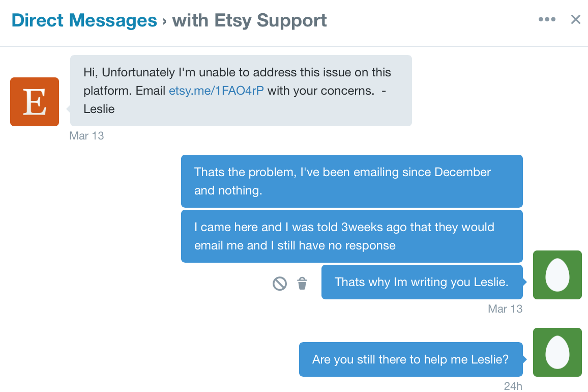Viewport: 588px width, 392px height.
Task: Select the "Are you still there to help me Leslie?" bubble
Action: tap(410, 359)
